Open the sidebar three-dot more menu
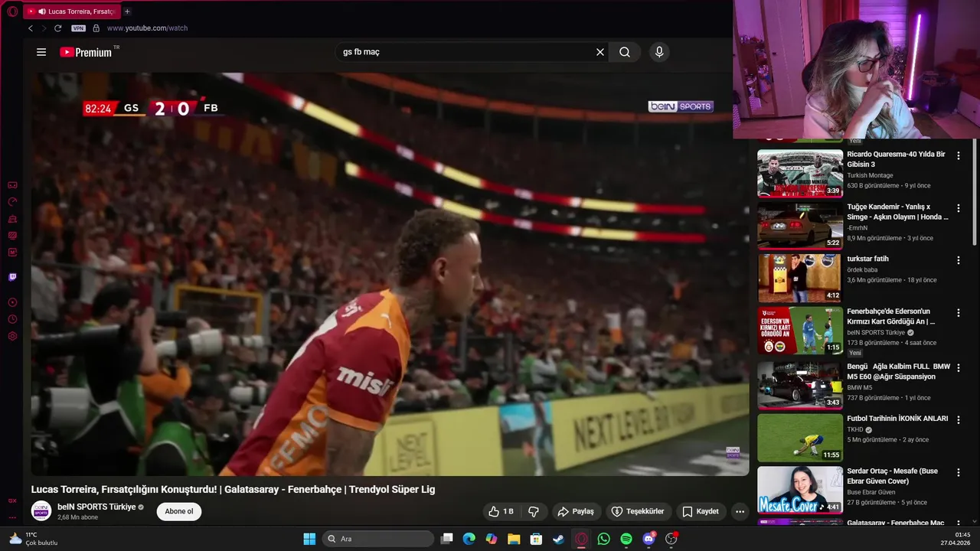Viewport: 980px width, 551px height. click(x=12, y=517)
